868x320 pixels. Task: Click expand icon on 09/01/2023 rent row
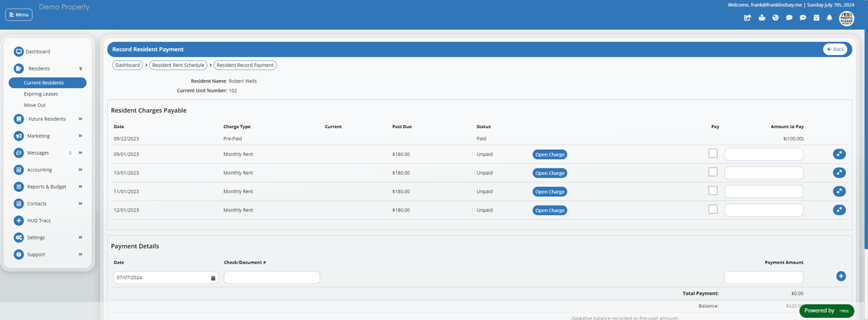pyautogui.click(x=840, y=154)
